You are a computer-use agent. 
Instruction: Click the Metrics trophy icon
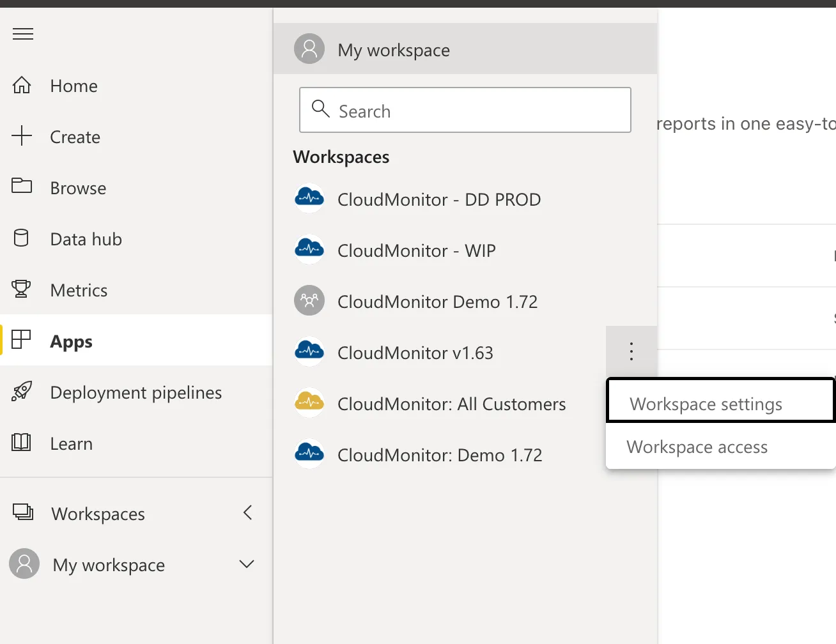21,289
